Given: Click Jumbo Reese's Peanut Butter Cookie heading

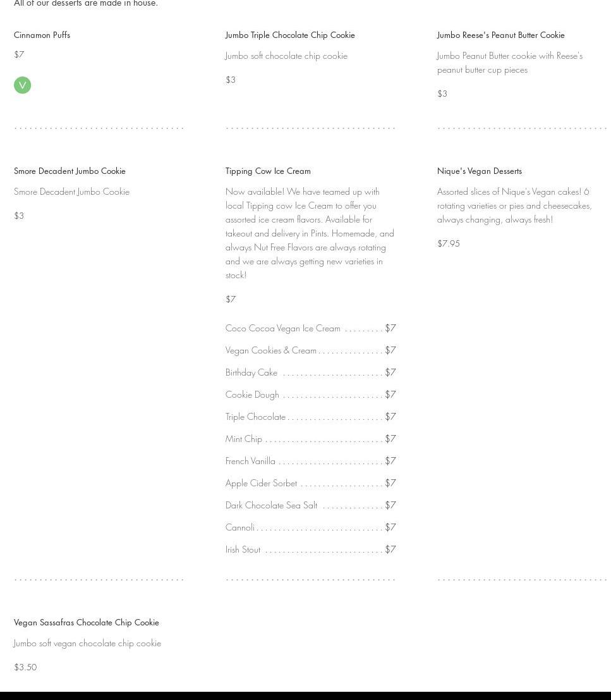Looking at the screenshot, I should pyautogui.click(x=500, y=35).
